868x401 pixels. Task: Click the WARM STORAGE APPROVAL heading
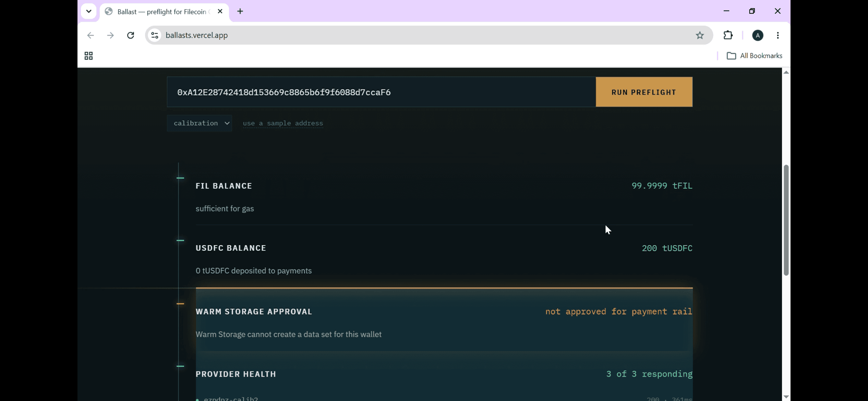pos(254,312)
